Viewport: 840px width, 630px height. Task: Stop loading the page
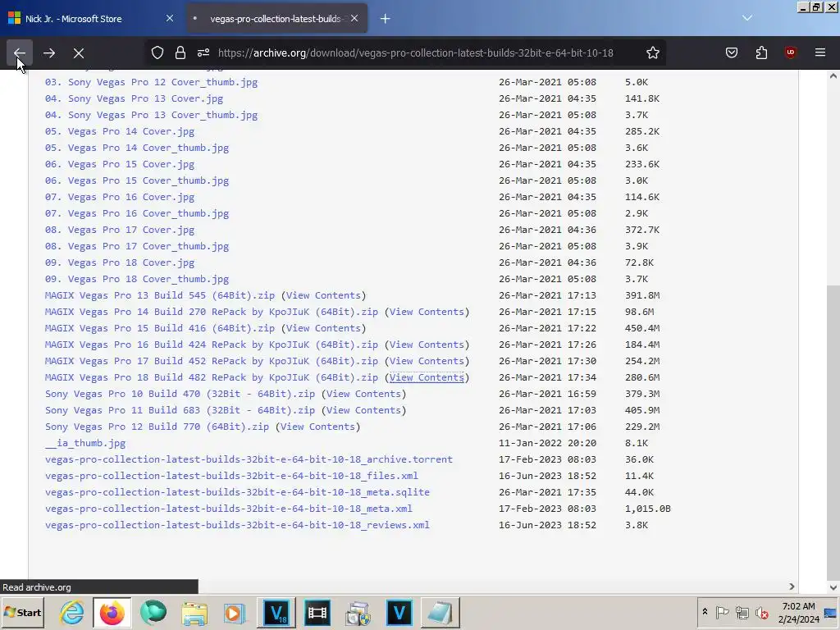pos(79,53)
